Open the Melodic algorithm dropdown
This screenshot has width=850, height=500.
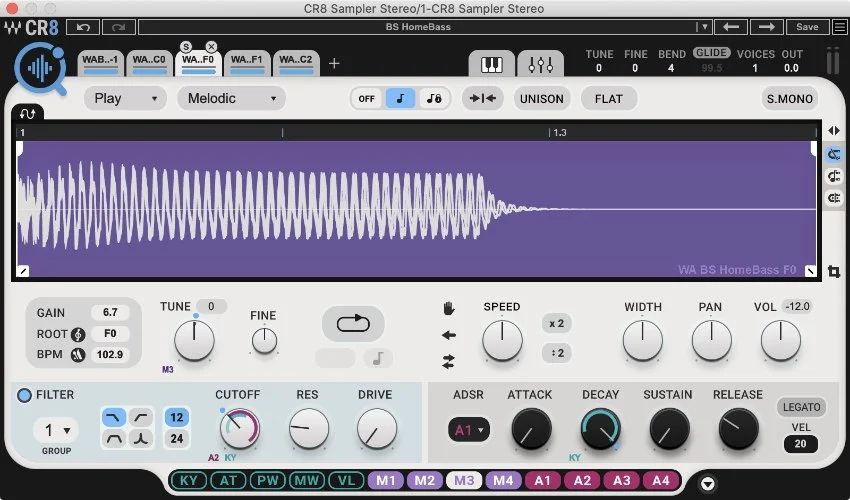231,98
